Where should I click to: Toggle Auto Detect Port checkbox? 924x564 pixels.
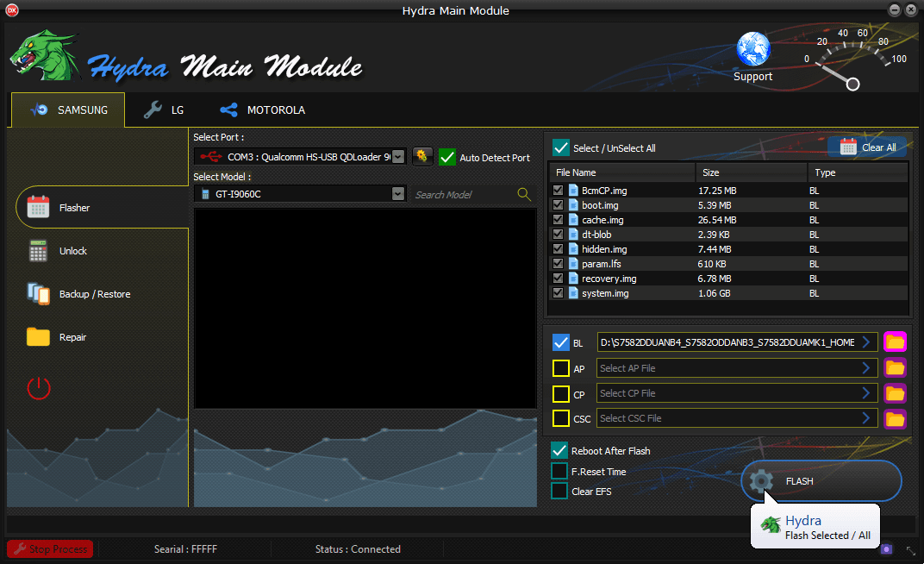pyautogui.click(x=447, y=157)
